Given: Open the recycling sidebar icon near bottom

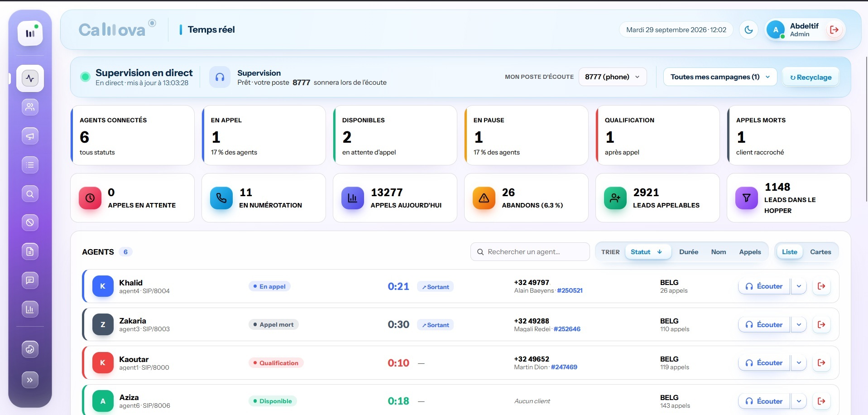Looking at the screenshot, I should click(30, 349).
